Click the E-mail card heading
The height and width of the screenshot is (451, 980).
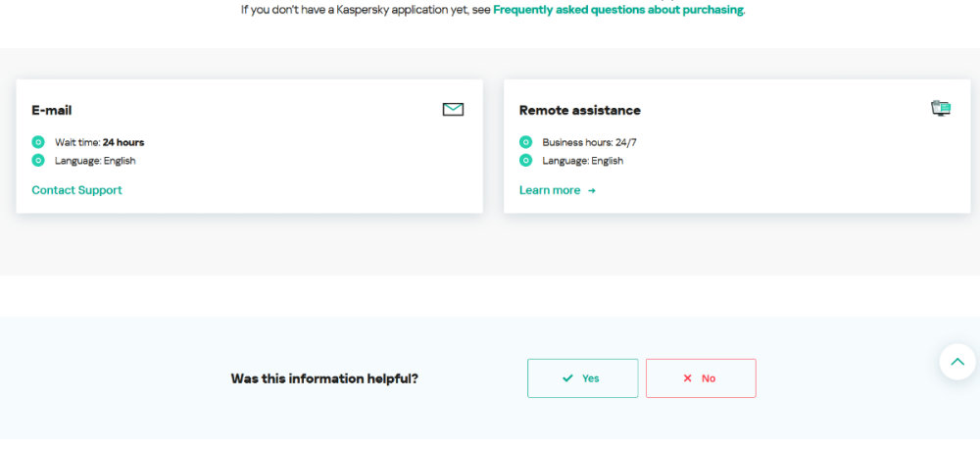51,111
